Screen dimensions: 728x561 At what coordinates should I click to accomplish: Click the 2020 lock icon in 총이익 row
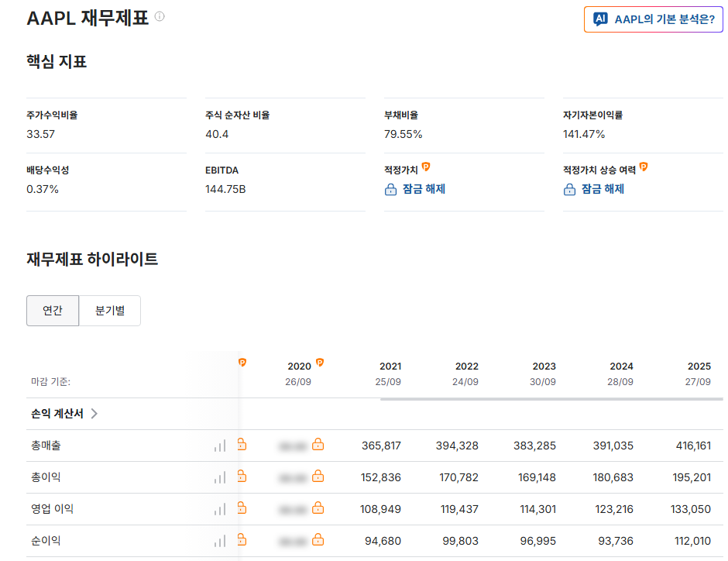(318, 476)
